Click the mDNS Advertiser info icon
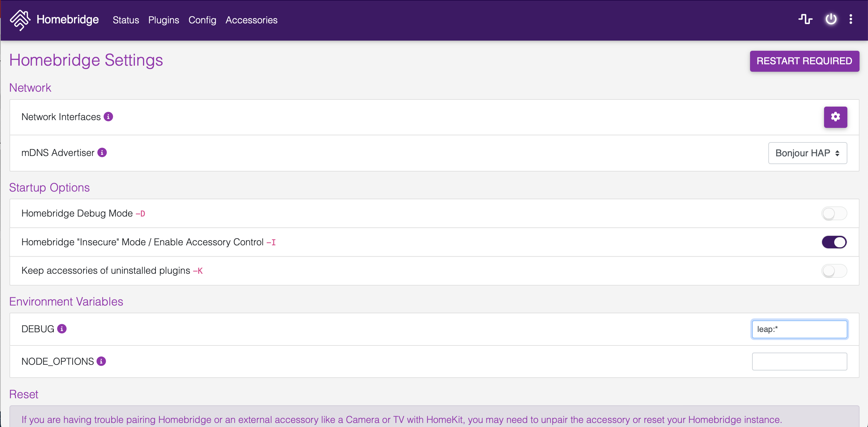Viewport: 868px width, 427px height. click(102, 153)
